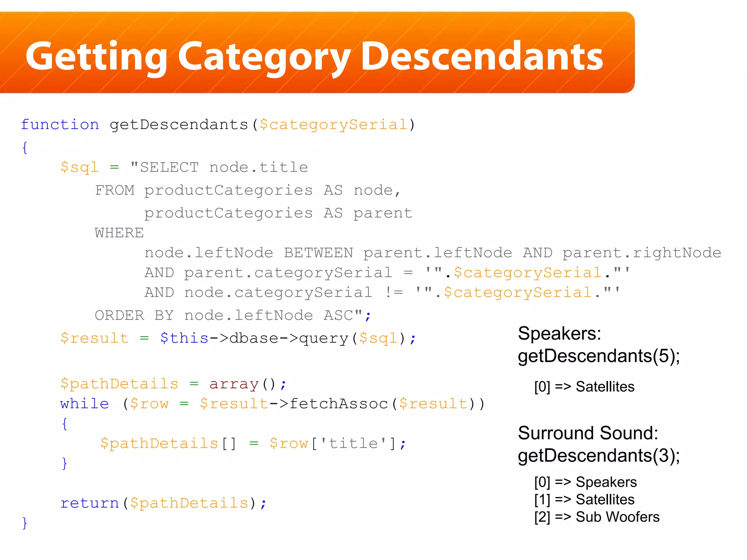Click the opening brace of the while loop
747x560 pixels.
65,424
